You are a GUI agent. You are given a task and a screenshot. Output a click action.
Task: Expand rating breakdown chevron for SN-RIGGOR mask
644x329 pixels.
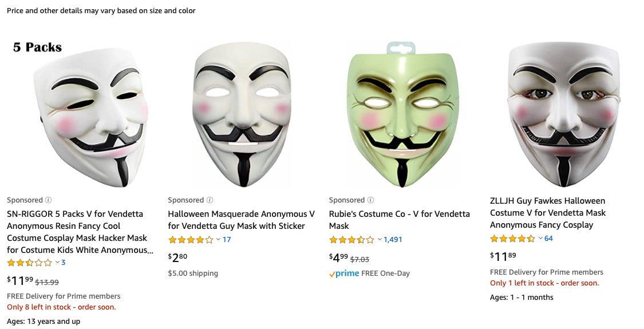pyautogui.click(x=57, y=263)
